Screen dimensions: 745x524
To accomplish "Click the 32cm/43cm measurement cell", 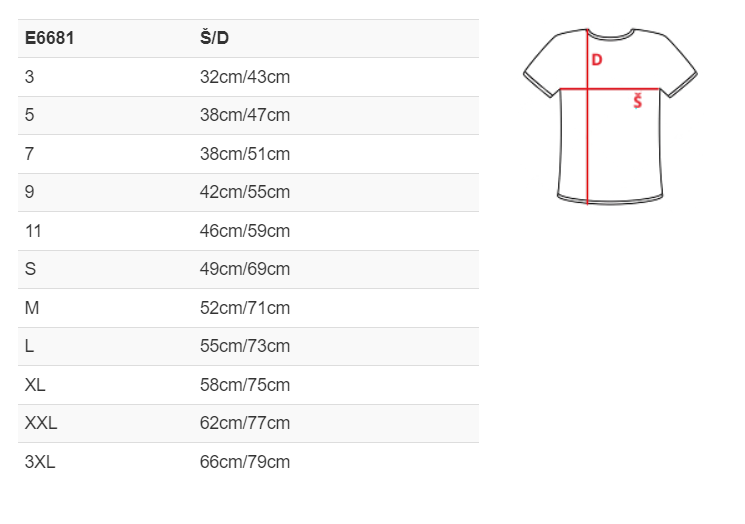I will pyautogui.click(x=245, y=77).
